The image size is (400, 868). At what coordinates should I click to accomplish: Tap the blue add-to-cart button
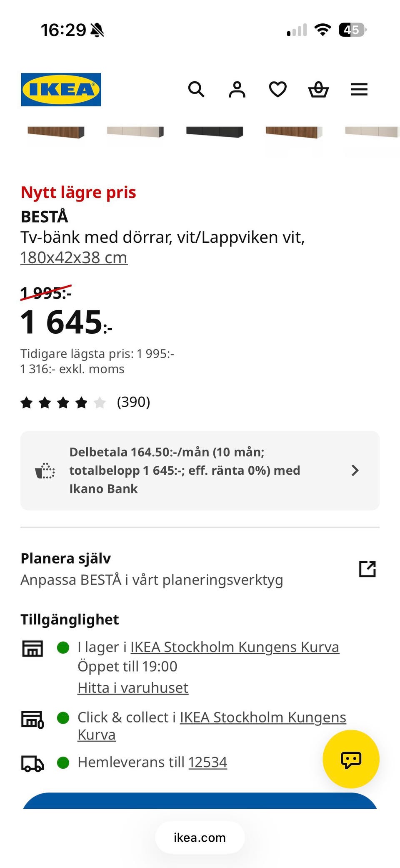200,801
